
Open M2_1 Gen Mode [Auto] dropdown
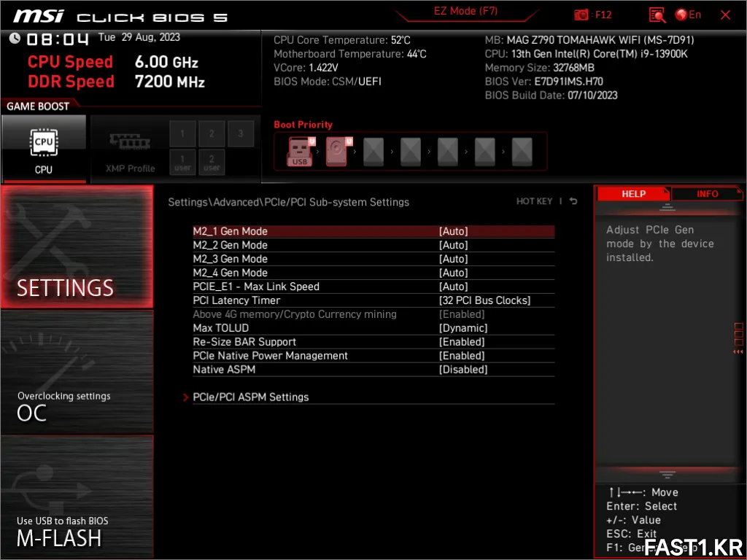(x=453, y=231)
